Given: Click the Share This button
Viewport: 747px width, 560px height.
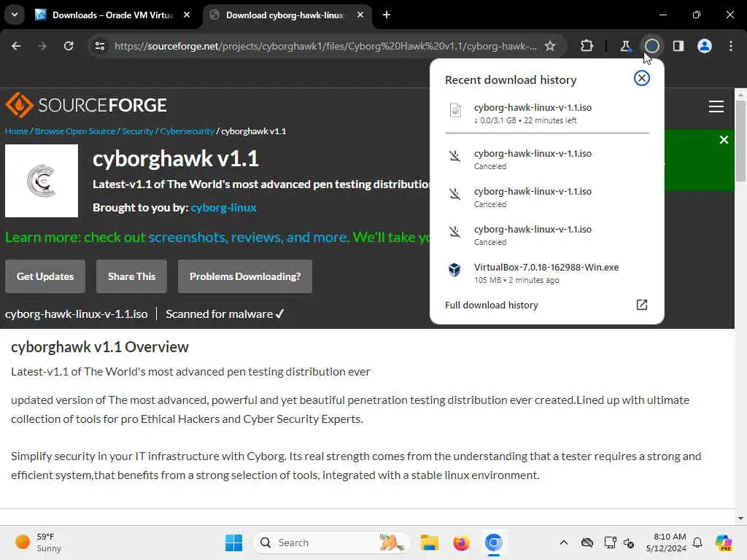Looking at the screenshot, I should 131,276.
